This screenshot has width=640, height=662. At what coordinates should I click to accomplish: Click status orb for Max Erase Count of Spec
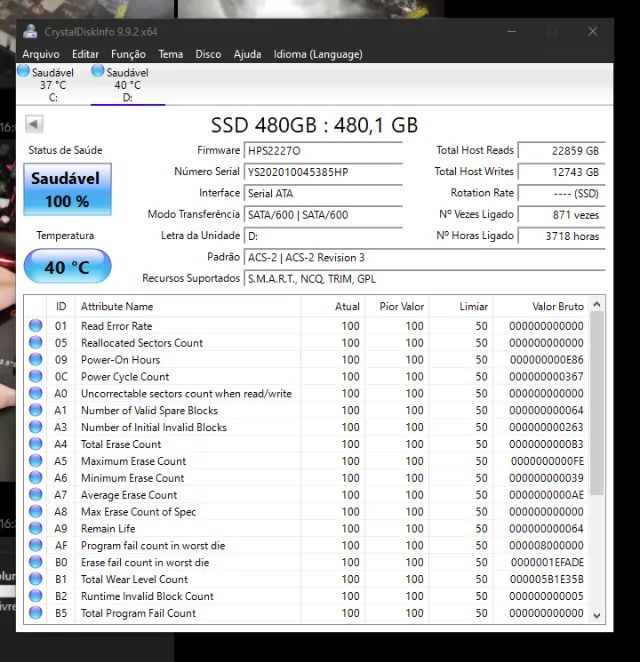coord(35,511)
